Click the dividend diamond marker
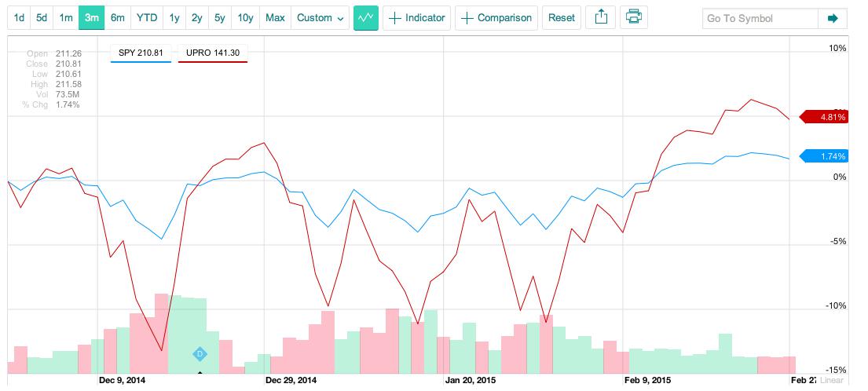868x391 pixels. coord(200,354)
